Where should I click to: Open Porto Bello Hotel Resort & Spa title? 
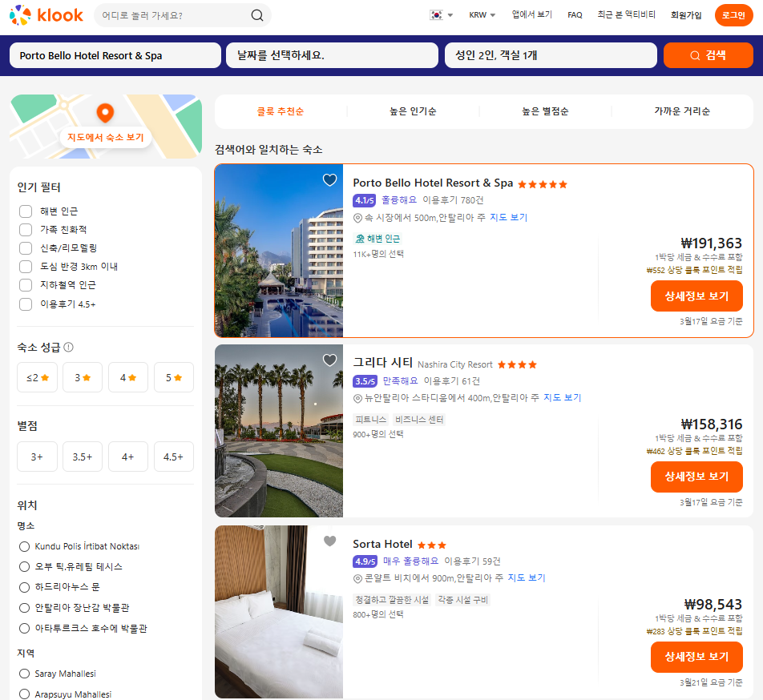tap(433, 183)
